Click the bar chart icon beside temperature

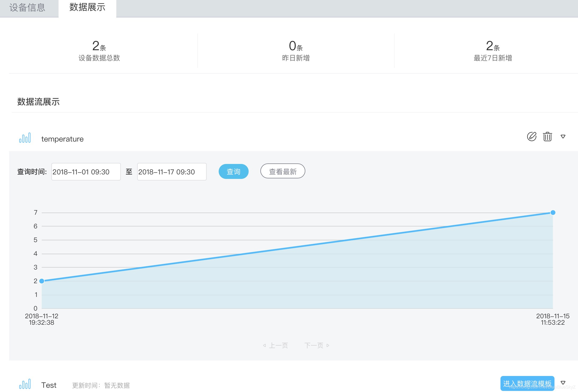pyautogui.click(x=25, y=138)
